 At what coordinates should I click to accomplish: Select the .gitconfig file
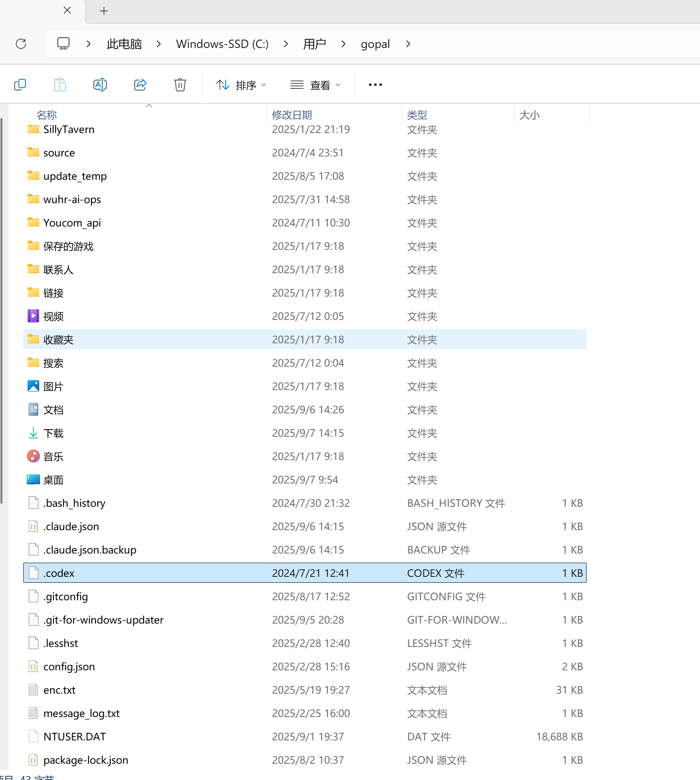pos(305,596)
